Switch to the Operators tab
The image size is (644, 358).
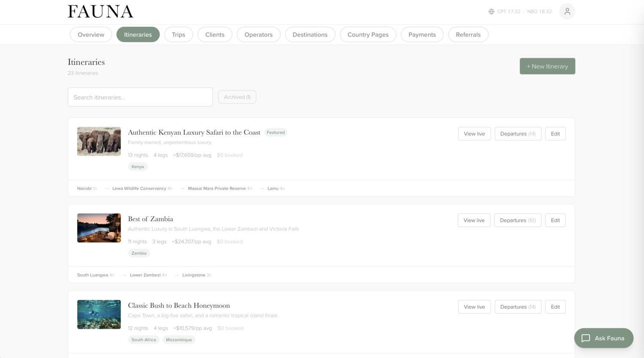(258, 35)
